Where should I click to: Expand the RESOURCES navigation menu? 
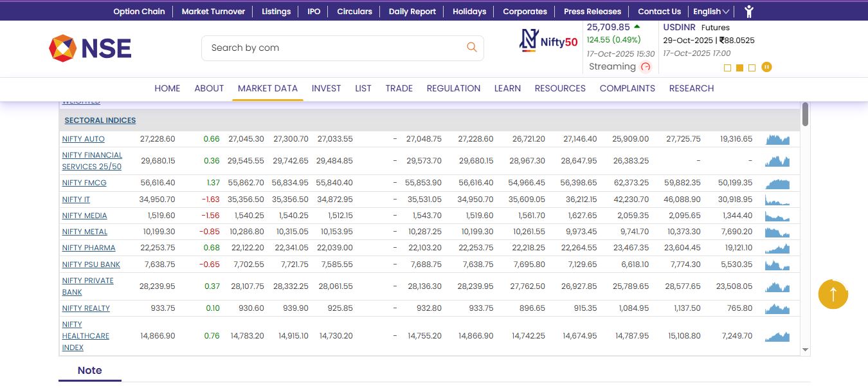point(560,88)
